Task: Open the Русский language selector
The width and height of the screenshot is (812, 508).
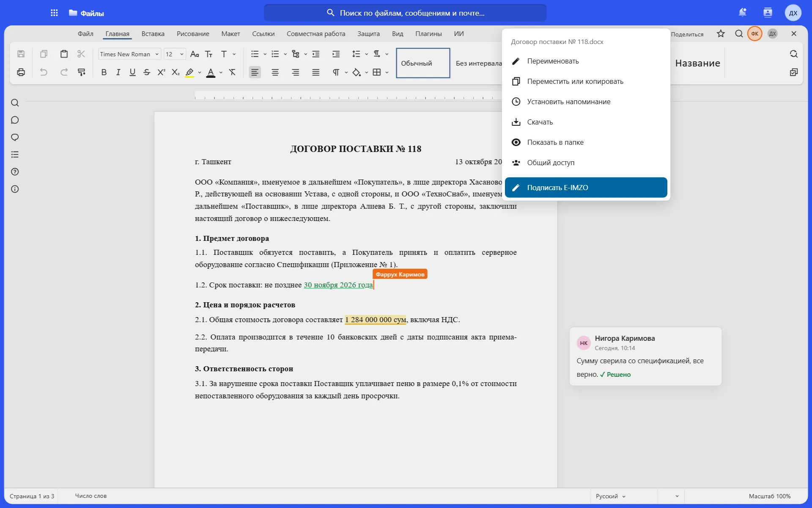Action: tap(610, 496)
